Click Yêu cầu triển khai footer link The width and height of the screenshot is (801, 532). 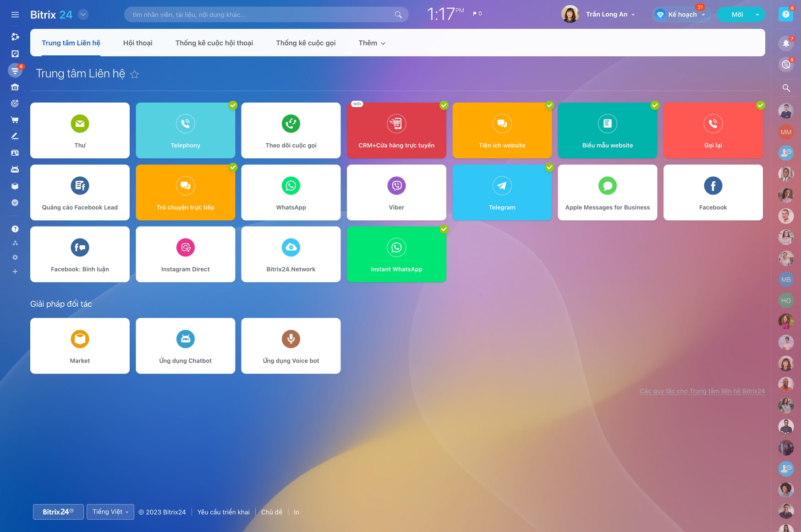click(x=224, y=512)
